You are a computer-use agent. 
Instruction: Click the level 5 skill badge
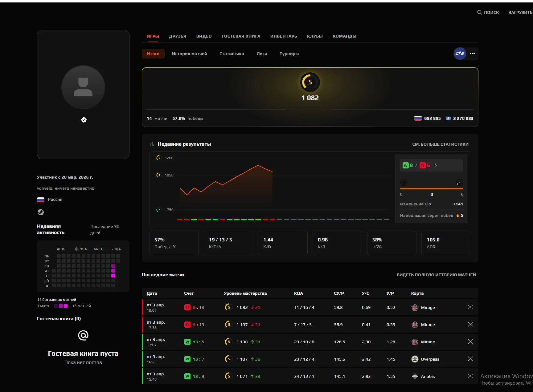tap(310, 82)
